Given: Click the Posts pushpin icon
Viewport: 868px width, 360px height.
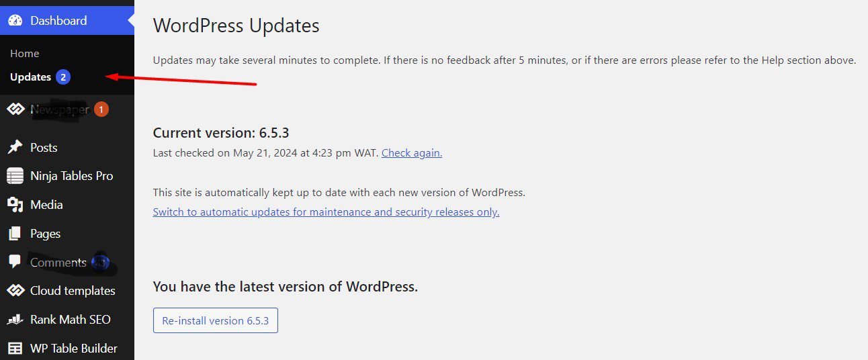Looking at the screenshot, I should tap(15, 148).
